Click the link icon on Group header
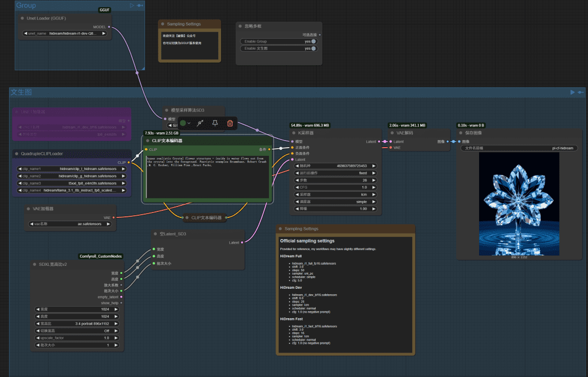The width and height of the screenshot is (588, 377). point(140,5)
